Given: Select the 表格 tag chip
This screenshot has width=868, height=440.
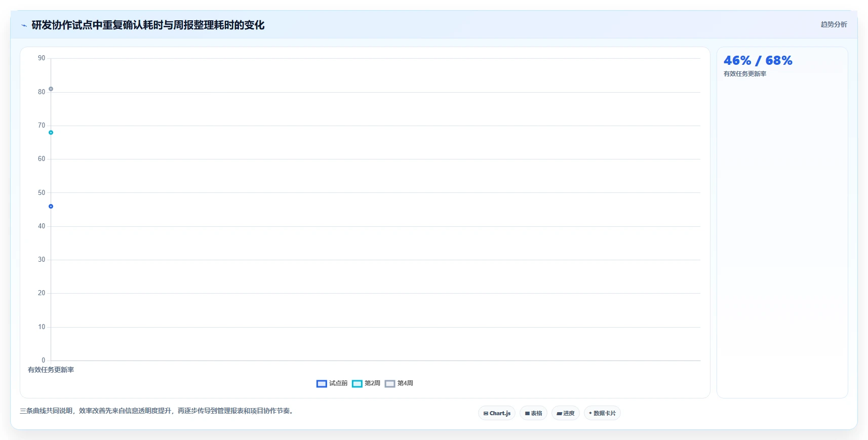Looking at the screenshot, I should point(533,413).
